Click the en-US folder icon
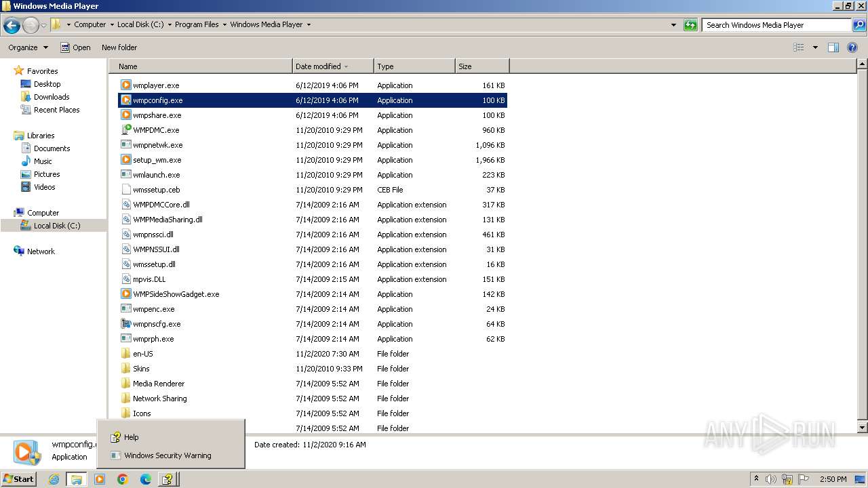Image resolution: width=868 pixels, height=488 pixels. tap(125, 354)
